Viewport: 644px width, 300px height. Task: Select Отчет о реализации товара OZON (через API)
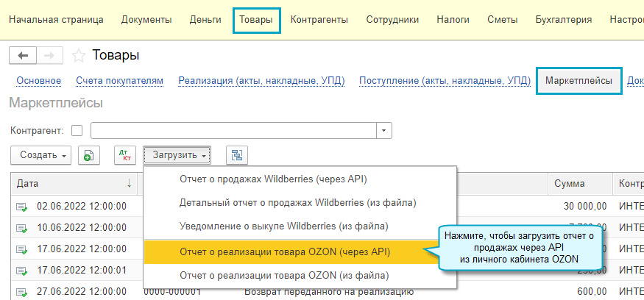coord(285,251)
